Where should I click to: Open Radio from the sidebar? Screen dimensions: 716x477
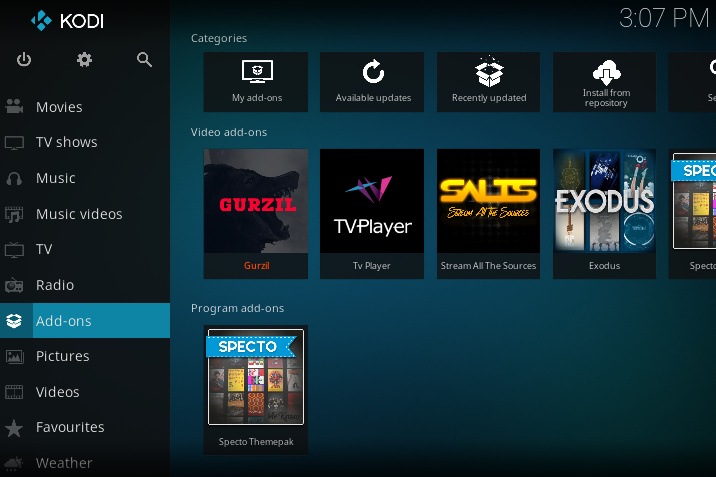(85, 285)
